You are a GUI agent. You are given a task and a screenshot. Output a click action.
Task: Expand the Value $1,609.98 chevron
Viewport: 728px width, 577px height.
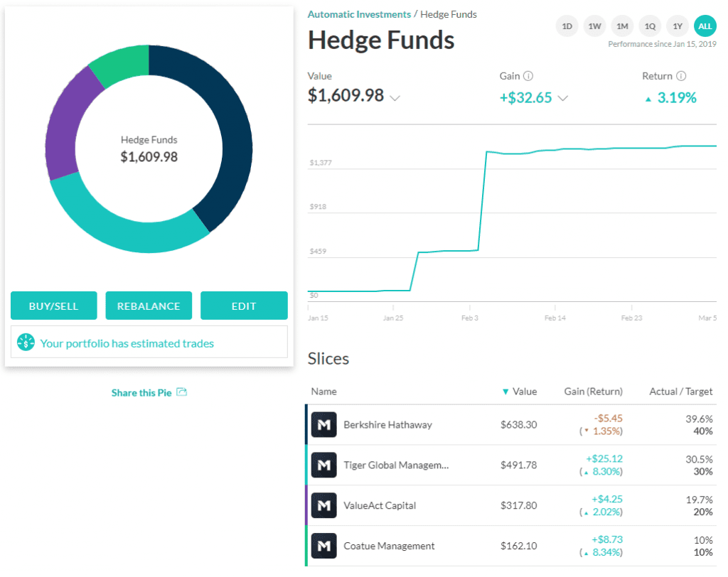(x=395, y=98)
